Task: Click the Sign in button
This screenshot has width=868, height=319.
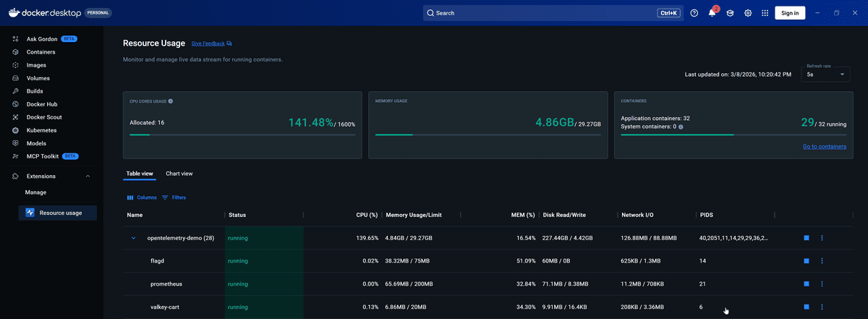Action: (790, 13)
